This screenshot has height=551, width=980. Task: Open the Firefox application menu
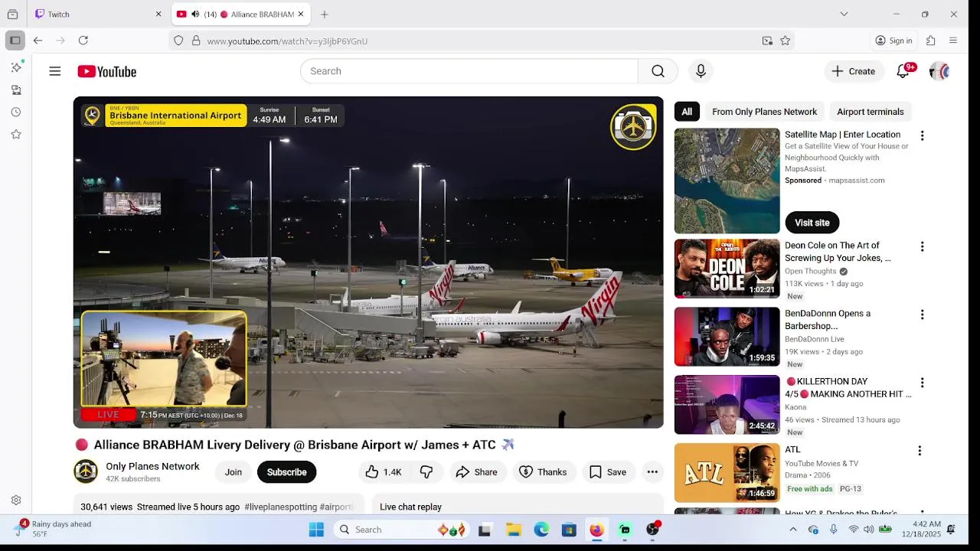coord(953,41)
